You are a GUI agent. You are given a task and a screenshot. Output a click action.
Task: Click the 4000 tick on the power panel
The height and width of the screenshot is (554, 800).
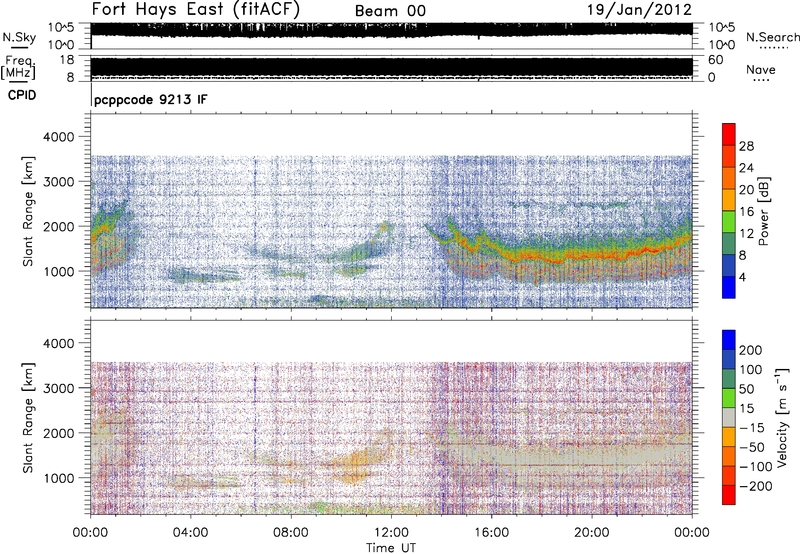[58, 137]
